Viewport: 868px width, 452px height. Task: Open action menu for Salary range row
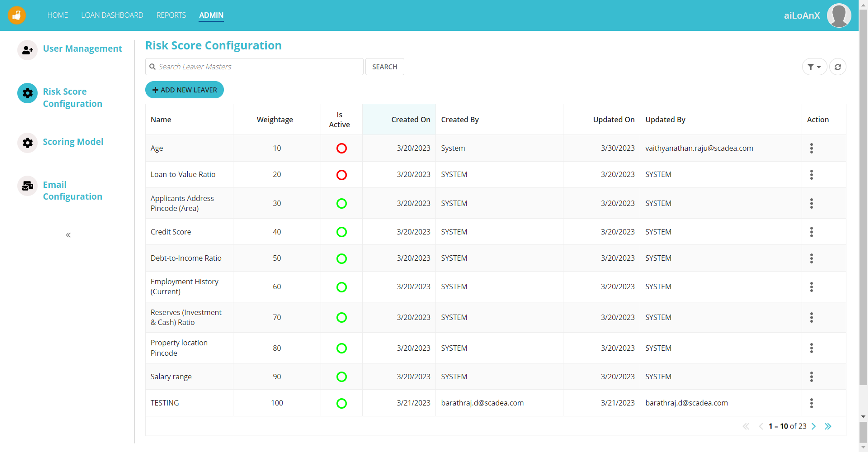(x=811, y=376)
